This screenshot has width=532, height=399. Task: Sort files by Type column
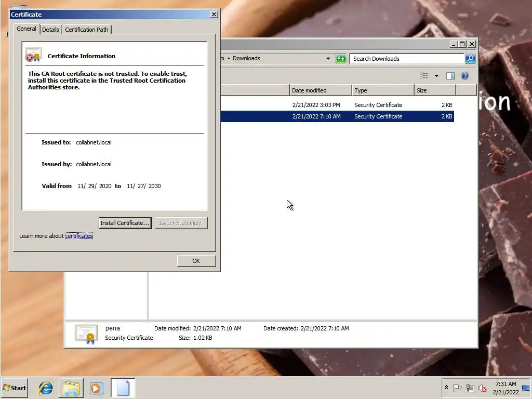pyautogui.click(x=383, y=90)
